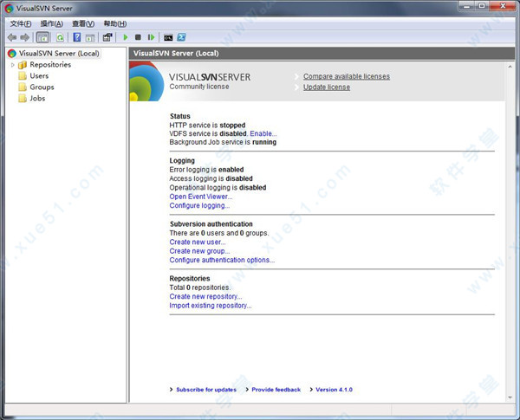Click 'There are 0 users and 0 groups' text
This screenshot has width=520, height=420.
click(219, 233)
